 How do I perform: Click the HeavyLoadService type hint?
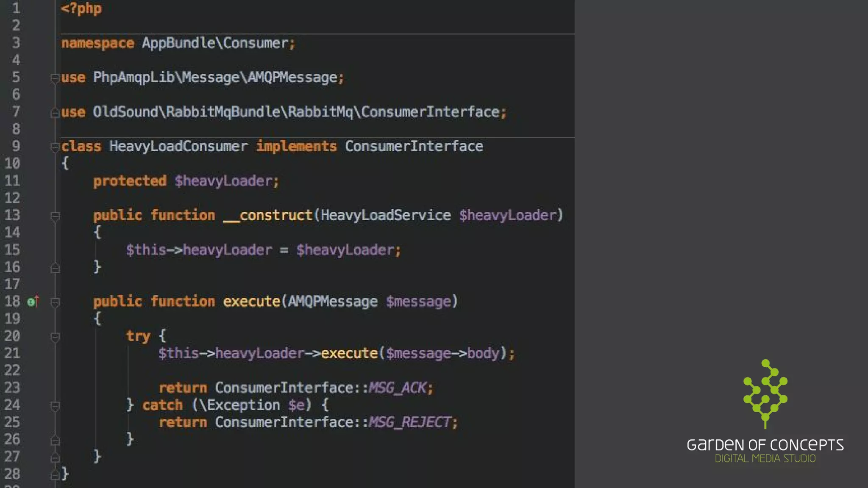tap(386, 216)
